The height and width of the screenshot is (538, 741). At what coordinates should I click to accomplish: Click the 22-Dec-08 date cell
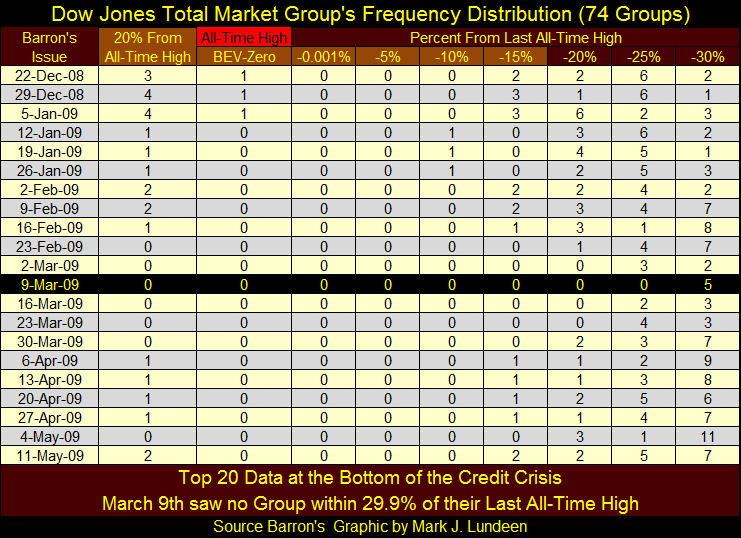pos(51,76)
